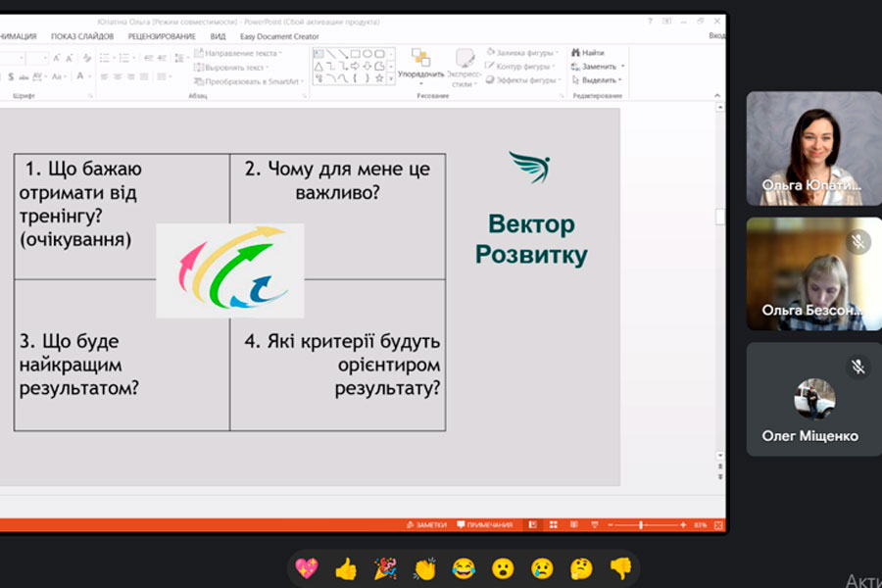Select the triangle shape in shapes gallery
882x588 pixels.
(x=318, y=67)
